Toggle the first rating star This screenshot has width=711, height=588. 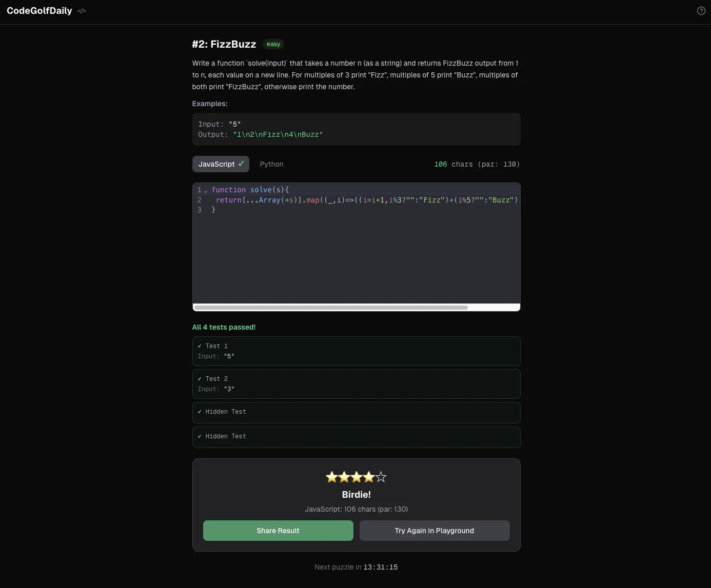pos(332,477)
